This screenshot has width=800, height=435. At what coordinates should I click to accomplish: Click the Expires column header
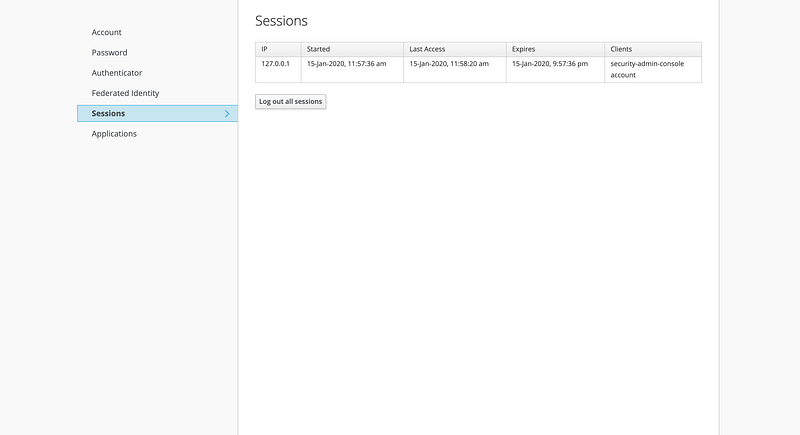coord(555,49)
